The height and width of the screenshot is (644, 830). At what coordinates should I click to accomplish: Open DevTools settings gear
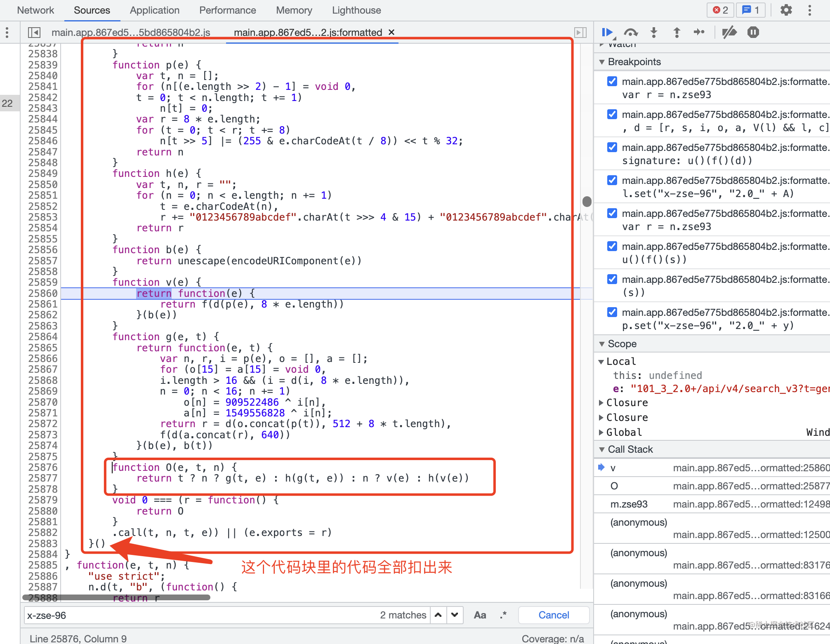(x=786, y=10)
